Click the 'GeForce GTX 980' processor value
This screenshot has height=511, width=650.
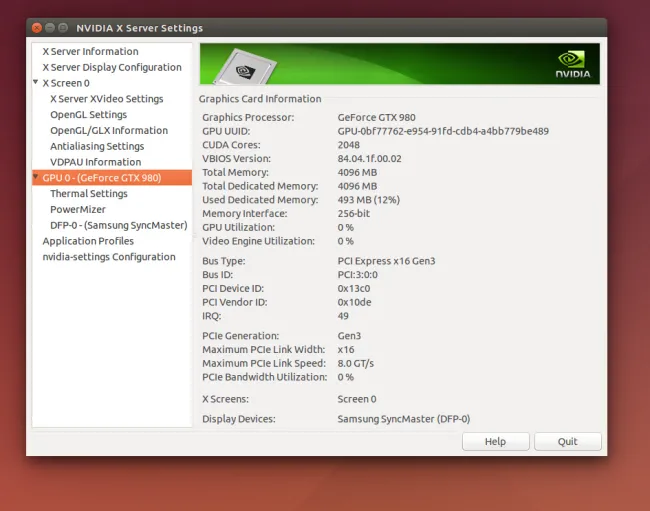point(376,117)
